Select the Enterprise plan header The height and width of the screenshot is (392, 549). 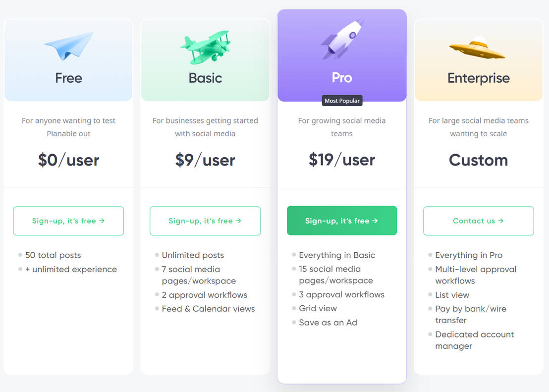[x=478, y=78]
